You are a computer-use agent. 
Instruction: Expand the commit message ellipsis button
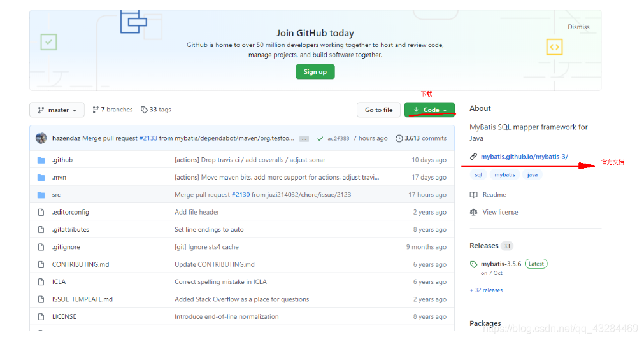point(304,139)
